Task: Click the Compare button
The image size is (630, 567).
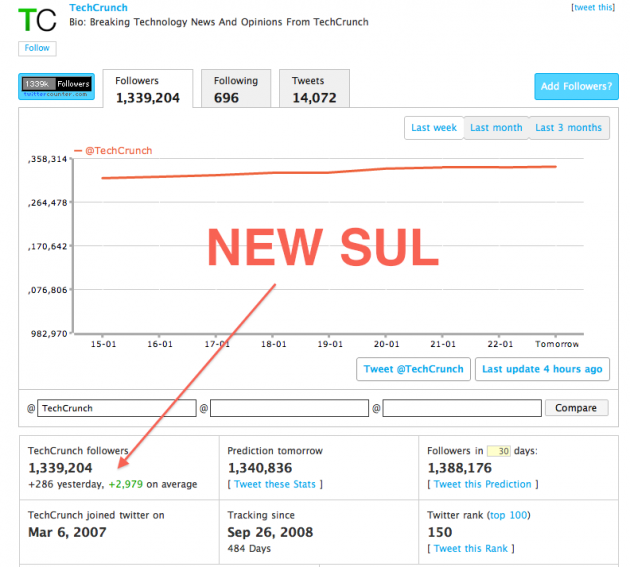Action: tap(576, 408)
